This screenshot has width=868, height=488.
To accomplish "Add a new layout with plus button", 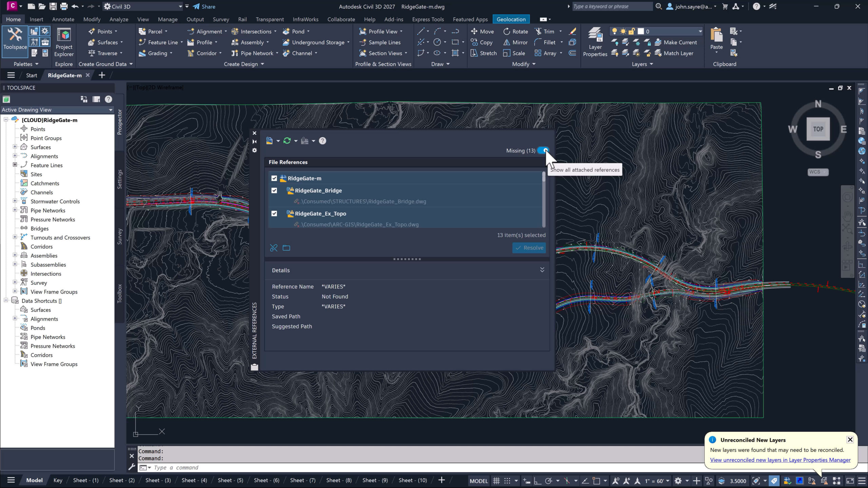I will [x=441, y=480].
